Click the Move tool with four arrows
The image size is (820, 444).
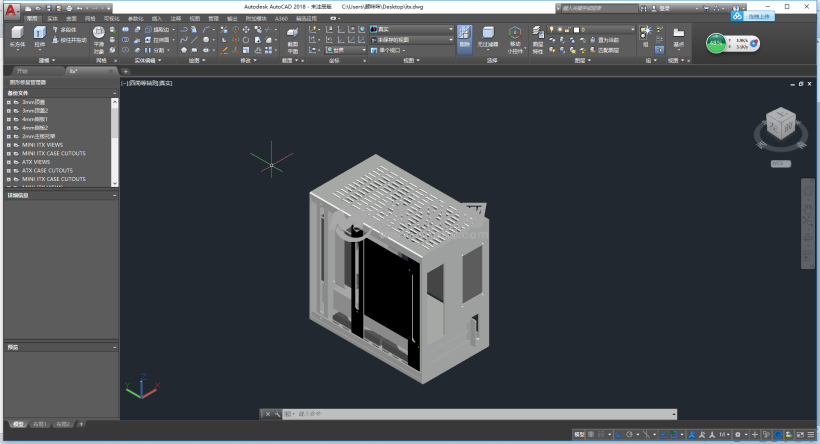click(246, 30)
